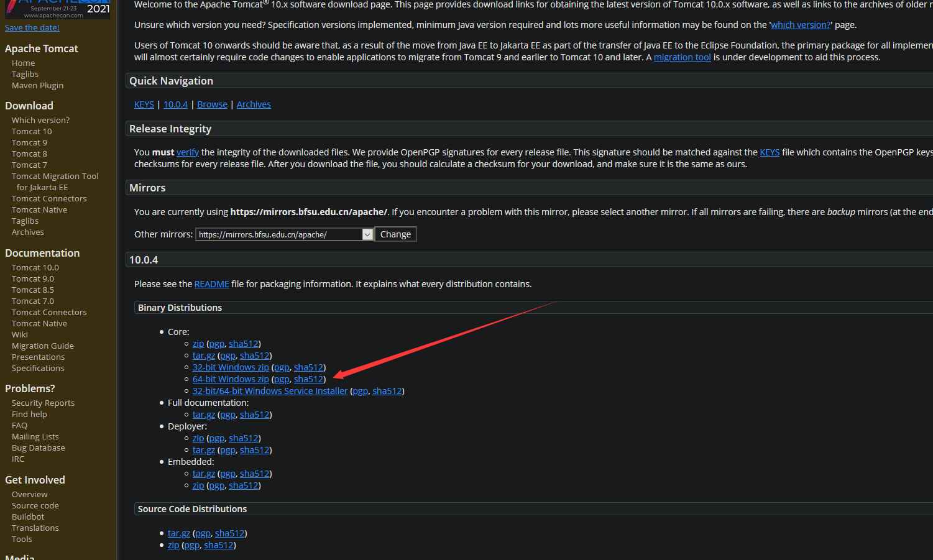Open Archives in Quick Navigation
Screen dimensions: 933x560
[254, 104]
